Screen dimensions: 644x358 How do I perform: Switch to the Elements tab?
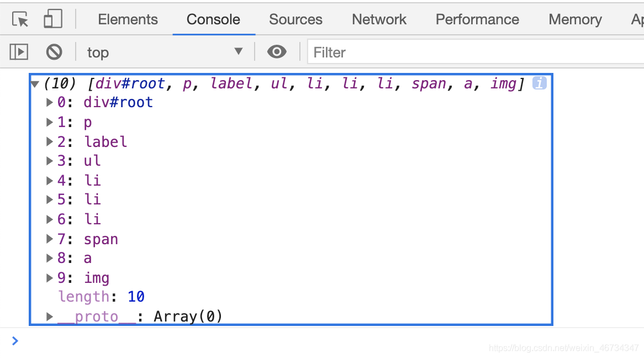tap(128, 19)
